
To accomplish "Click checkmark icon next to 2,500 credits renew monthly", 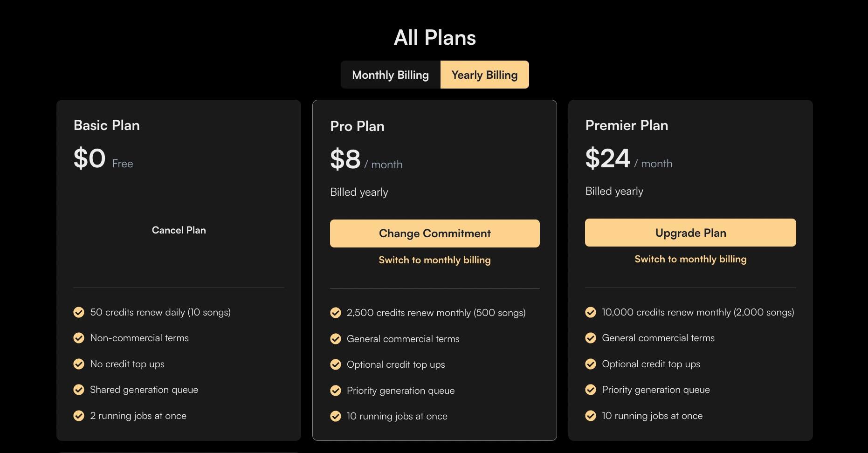I will click(336, 313).
